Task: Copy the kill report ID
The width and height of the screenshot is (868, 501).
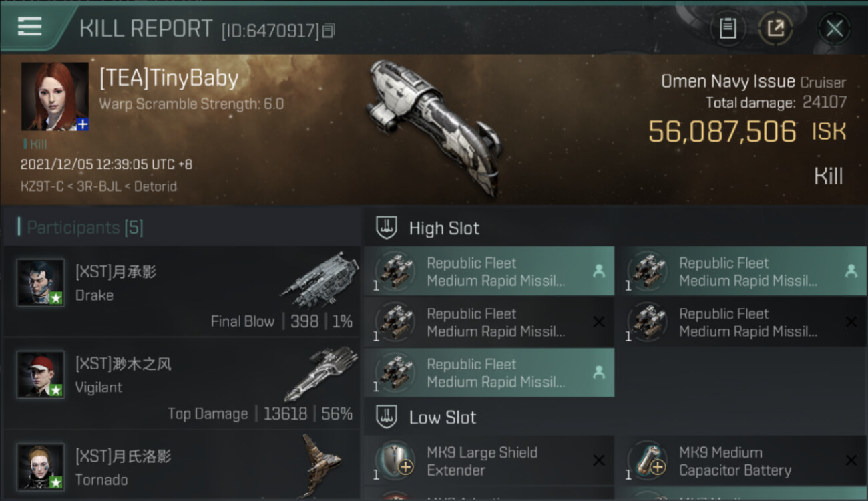Action: [x=328, y=31]
